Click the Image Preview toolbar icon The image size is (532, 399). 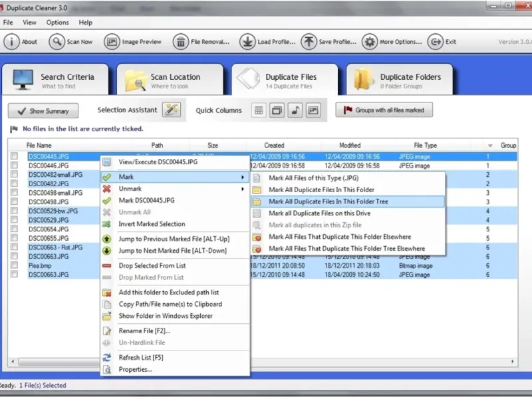pyautogui.click(x=112, y=41)
